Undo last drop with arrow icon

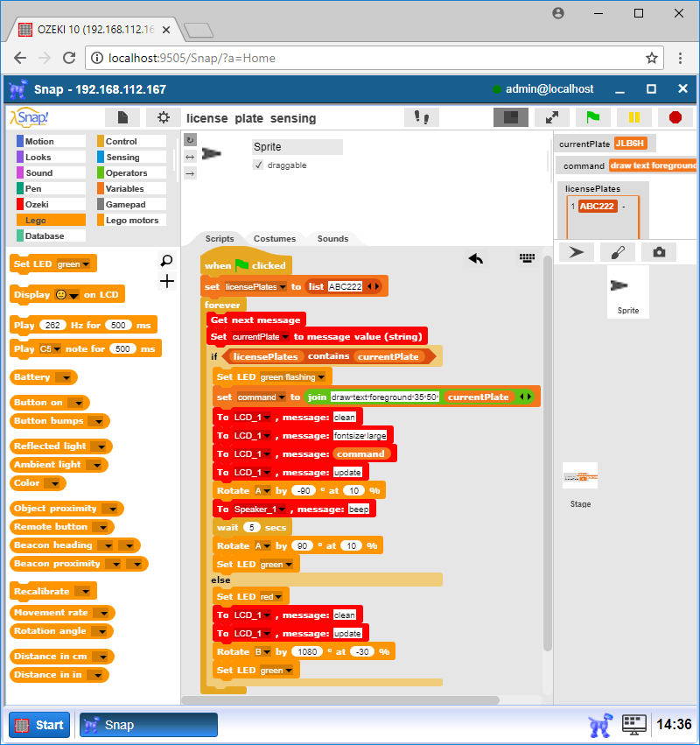pos(475,258)
